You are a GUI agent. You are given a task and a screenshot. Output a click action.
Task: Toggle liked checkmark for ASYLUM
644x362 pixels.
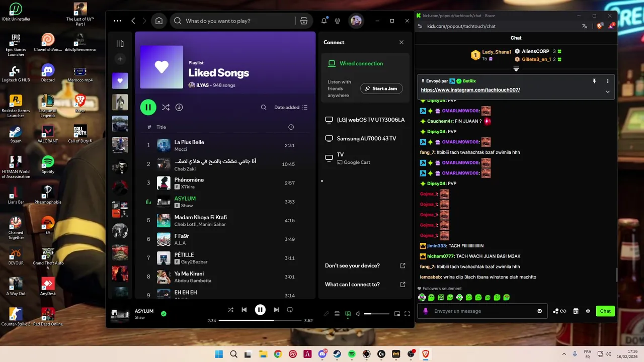coord(164,314)
